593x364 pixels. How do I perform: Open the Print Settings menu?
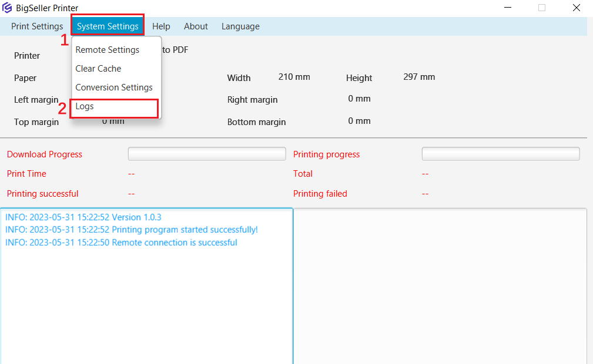click(x=37, y=26)
